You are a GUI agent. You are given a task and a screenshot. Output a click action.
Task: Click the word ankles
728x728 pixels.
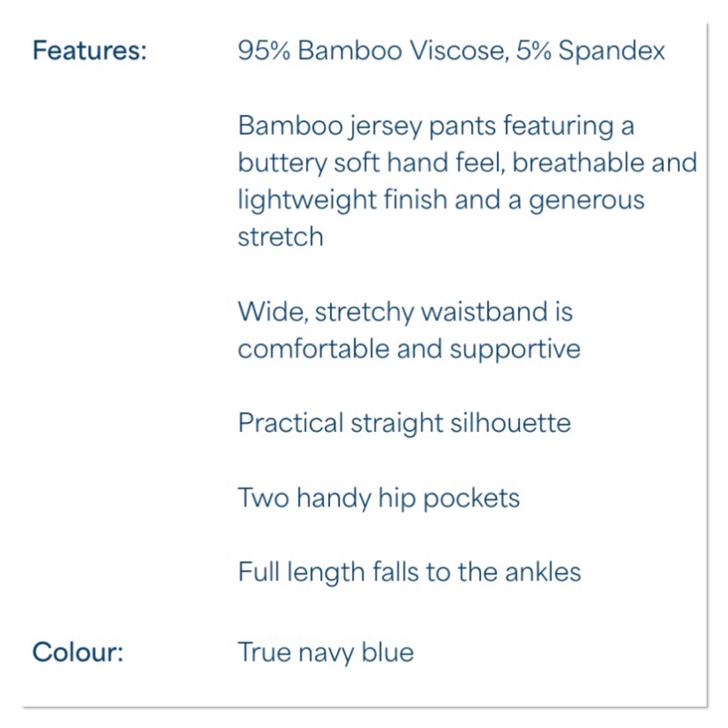point(543,571)
